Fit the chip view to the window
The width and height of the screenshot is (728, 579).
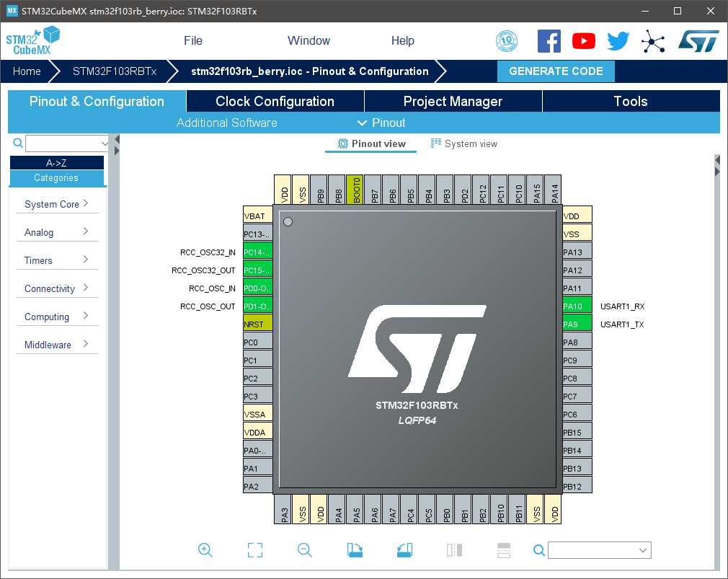pos(255,550)
